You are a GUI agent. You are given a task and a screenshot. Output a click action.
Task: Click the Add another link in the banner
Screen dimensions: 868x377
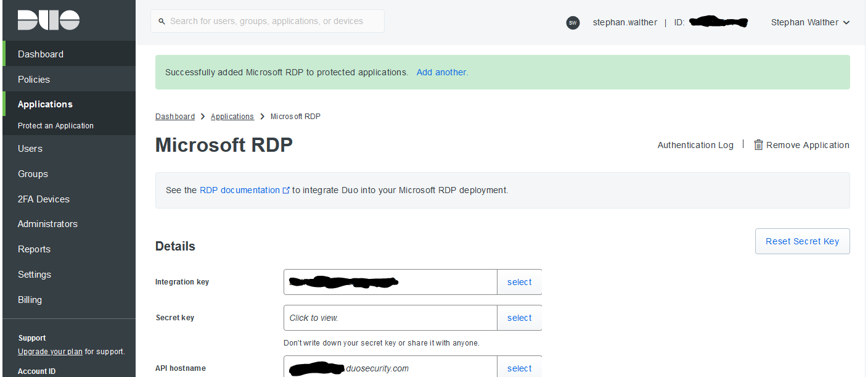[x=441, y=72]
